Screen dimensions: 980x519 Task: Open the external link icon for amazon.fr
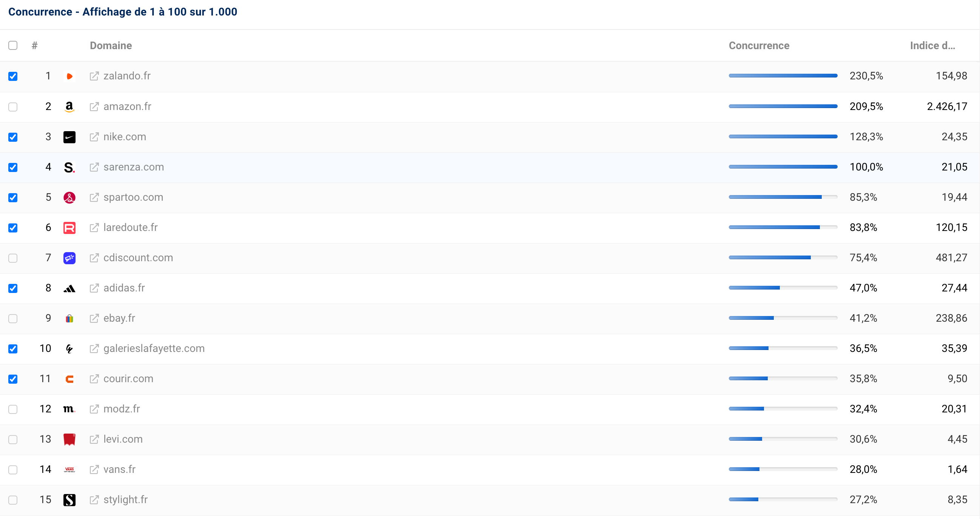tap(94, 107)
